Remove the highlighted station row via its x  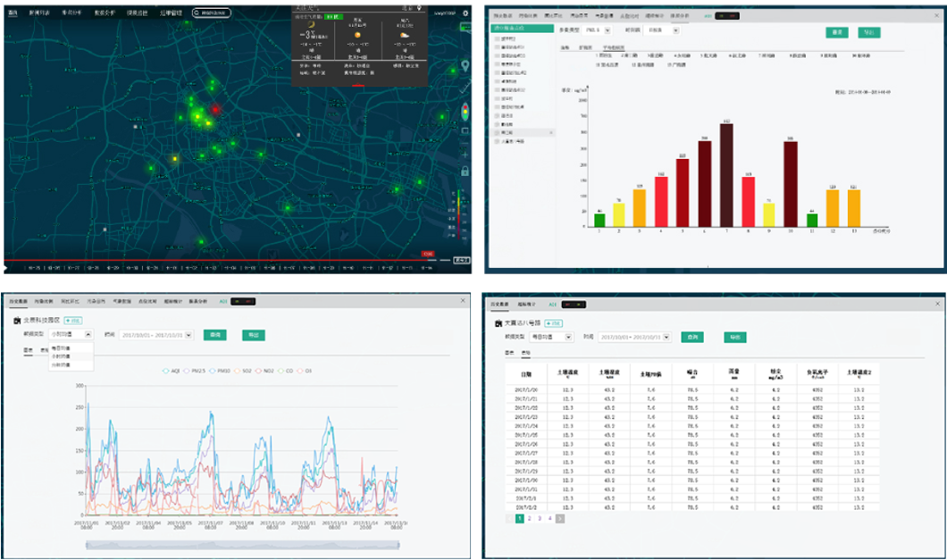(x=551, y=132)
